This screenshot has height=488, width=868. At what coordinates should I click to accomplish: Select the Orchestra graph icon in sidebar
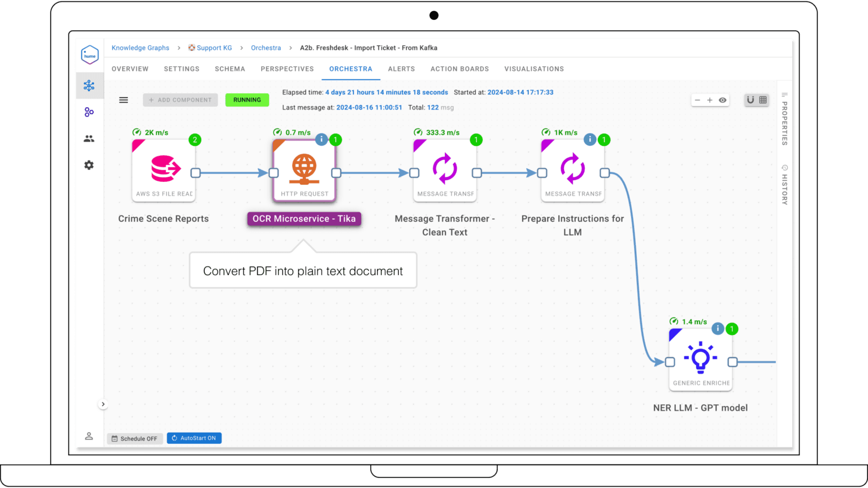coord(89,85)
